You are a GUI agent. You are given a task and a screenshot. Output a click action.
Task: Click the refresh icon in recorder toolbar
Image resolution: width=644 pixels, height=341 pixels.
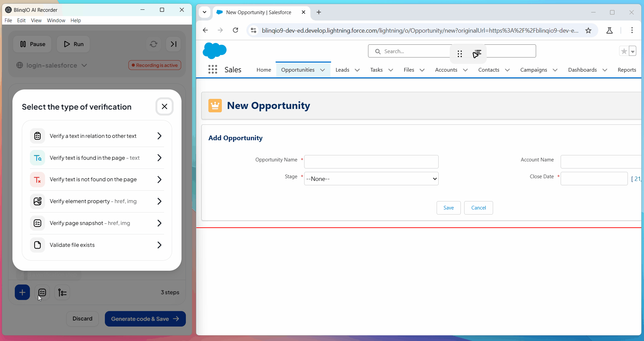tap(154, 44)
